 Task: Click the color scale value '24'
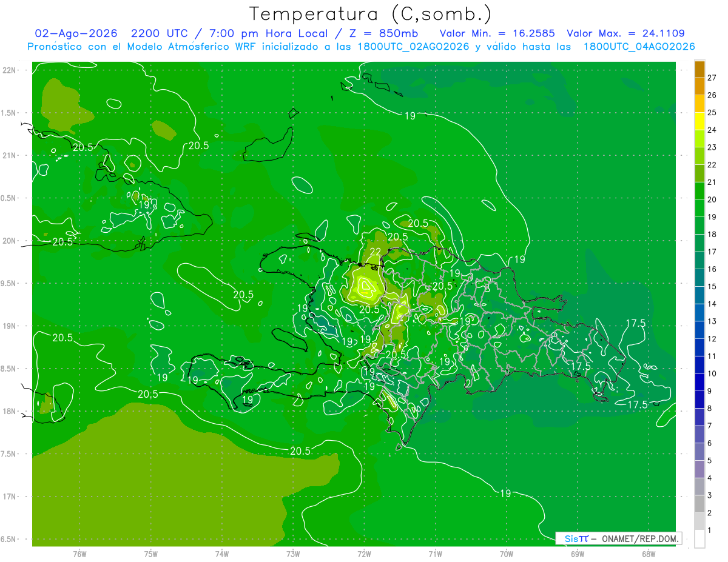(712, 130)
